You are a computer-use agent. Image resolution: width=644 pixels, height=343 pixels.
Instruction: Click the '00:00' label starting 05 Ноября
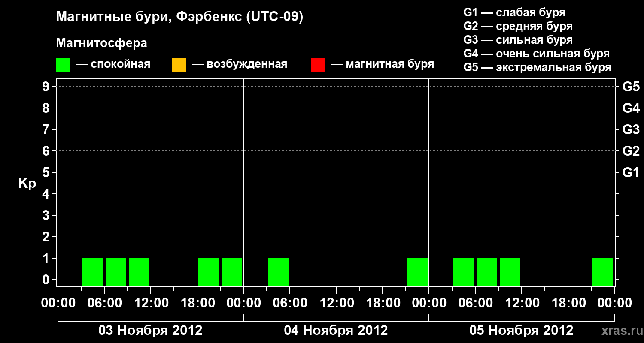pyautogui.click(x=429, y=303)
